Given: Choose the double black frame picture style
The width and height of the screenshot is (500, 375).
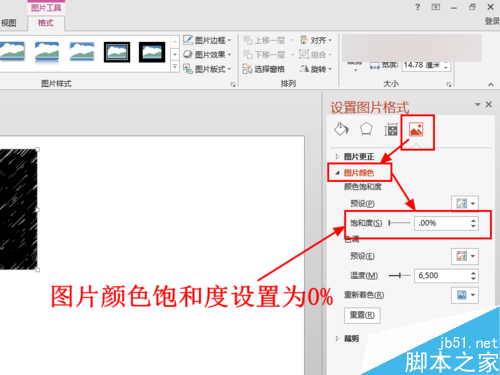Looking at the screenshot, I should pos(117,52).
